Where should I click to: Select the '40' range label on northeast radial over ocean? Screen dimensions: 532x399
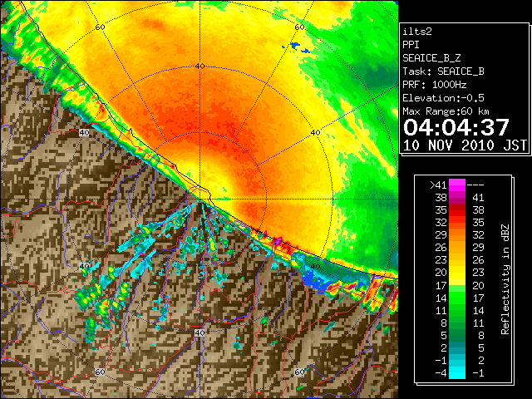click(316, 133)
